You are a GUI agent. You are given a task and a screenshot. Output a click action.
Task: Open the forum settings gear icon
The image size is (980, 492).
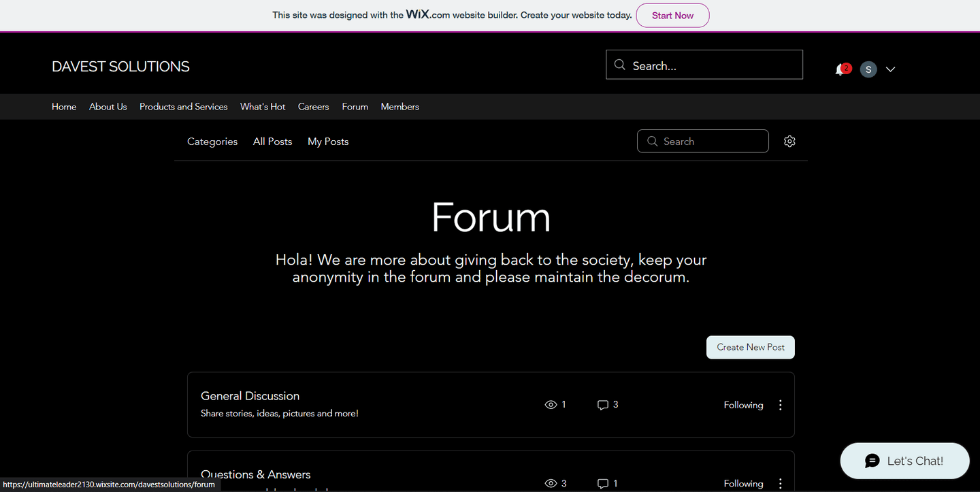pos(789,142)
